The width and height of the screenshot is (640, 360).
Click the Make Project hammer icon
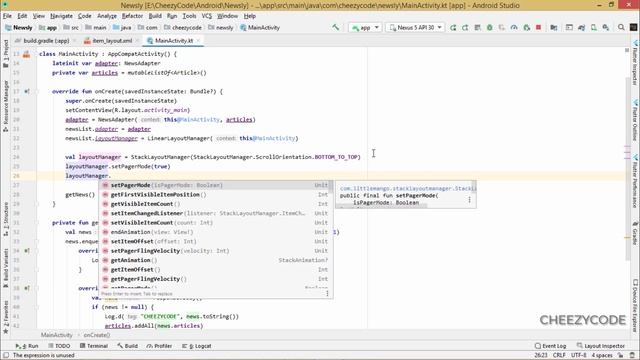pyautogui.click(x=336, y=27)
